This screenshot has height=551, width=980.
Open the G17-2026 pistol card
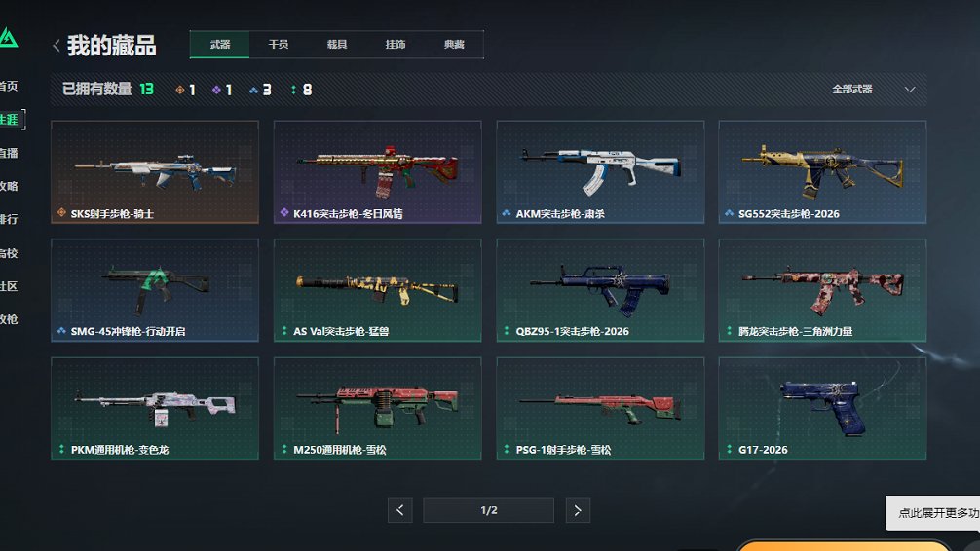[822, 409]
